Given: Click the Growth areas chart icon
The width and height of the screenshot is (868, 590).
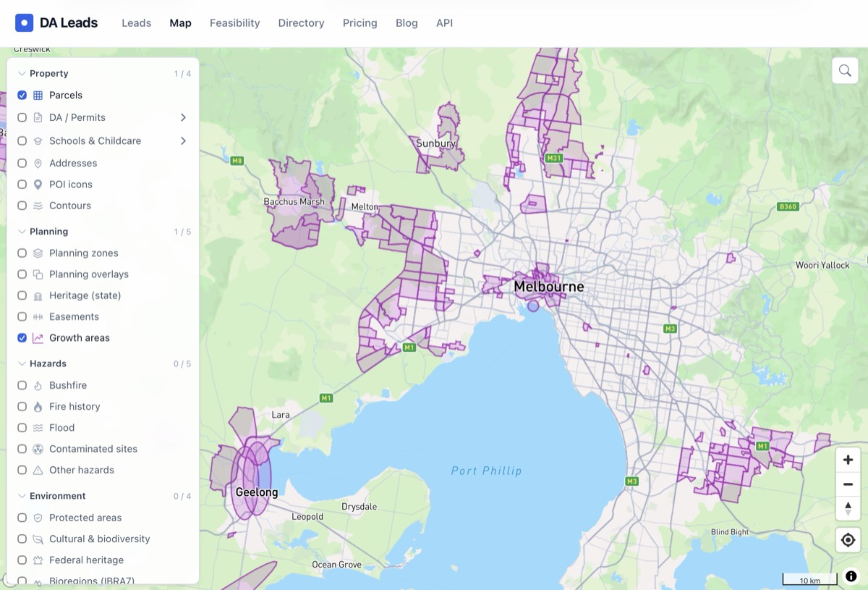Looking at the screenshot, I should click(x=38, y=338).
